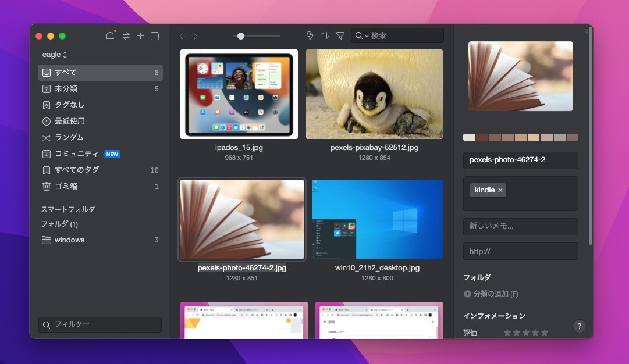Set rating to one star

pyautogui.click(x=507, y=333)
